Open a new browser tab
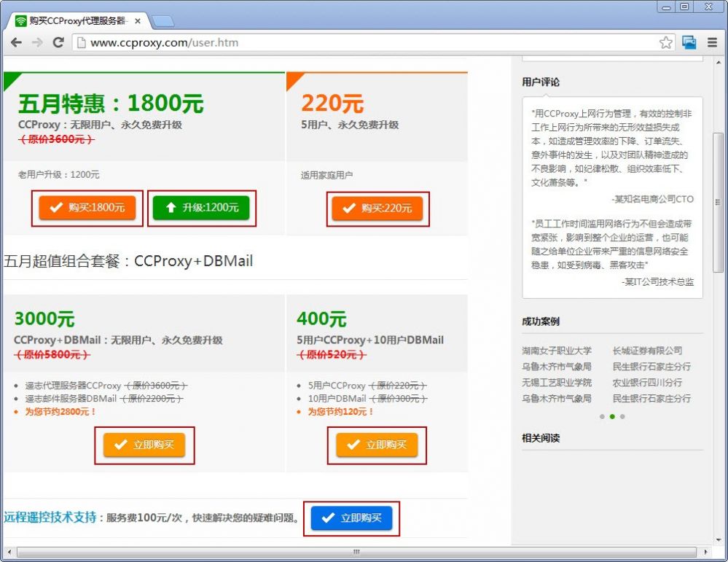This screenshot has width=728, height=562. [163, 21]
